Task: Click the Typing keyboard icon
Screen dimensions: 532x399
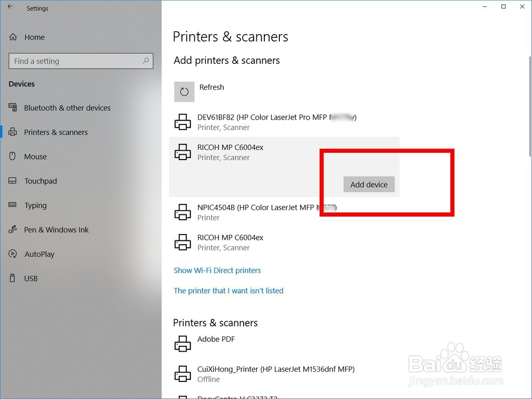Action: (x=13, y=205)
